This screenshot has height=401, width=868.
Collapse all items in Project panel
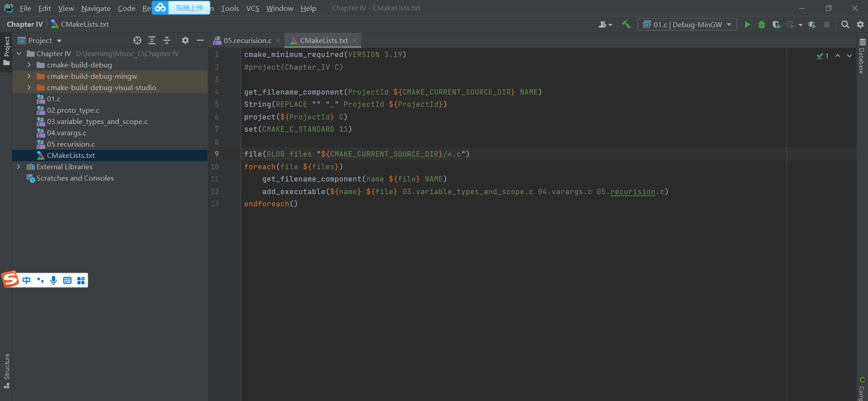click(x=167, y=40)
